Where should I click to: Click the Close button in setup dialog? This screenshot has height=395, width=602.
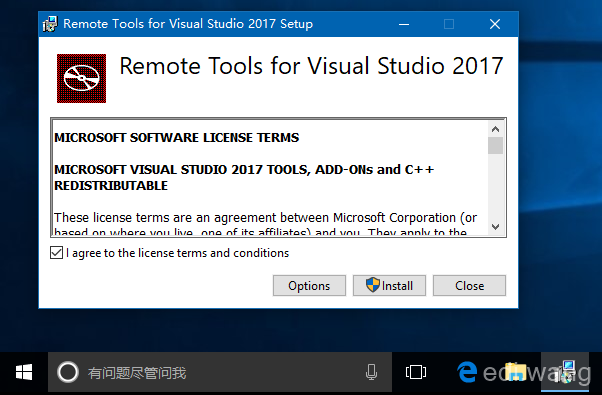pyautogui.click(x=469, y=286)
